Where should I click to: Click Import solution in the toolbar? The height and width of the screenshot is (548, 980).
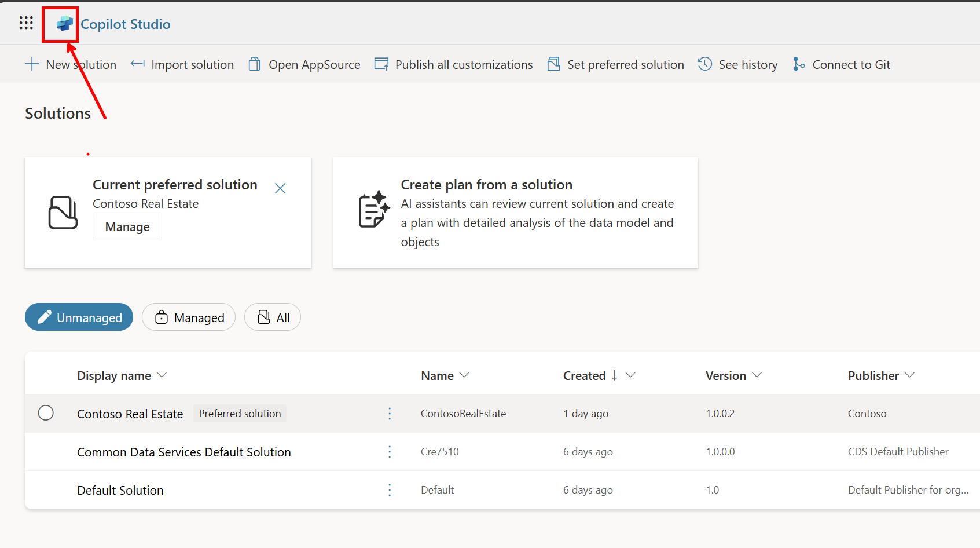click(182, 64)
